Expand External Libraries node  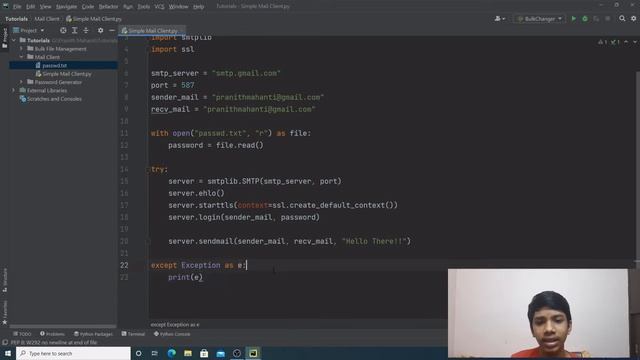(x=14, y=90)
